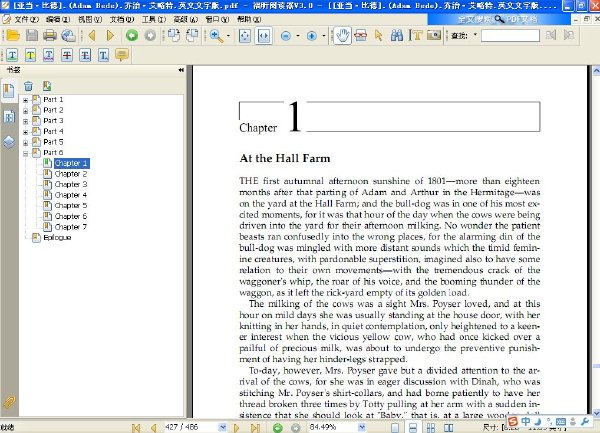Image resolution: width=600 pixels, height=433 pixels.
Task: Expand the Part 3 bookmark node
Action: click(25, 121)
